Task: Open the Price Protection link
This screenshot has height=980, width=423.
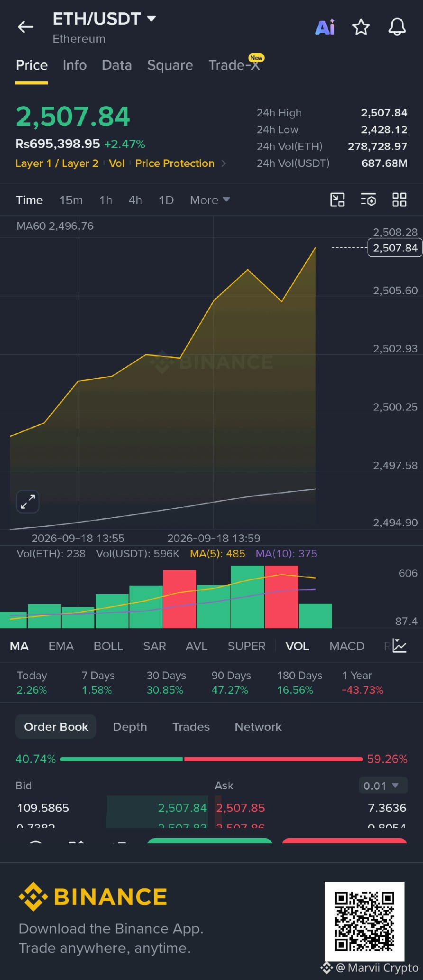Action: coord(175,163)
